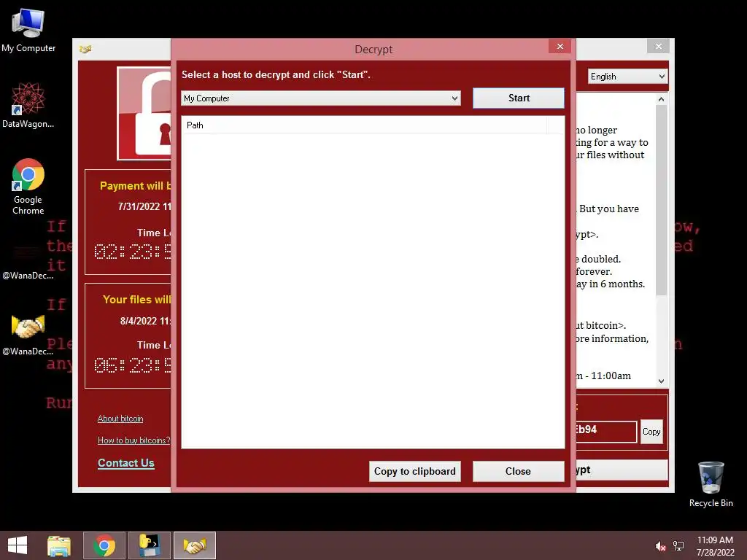Image resolution: width=747 pixels, height=560 pixels.
Task: Click the padlock image in the main window
Action: tap(144, 113)
